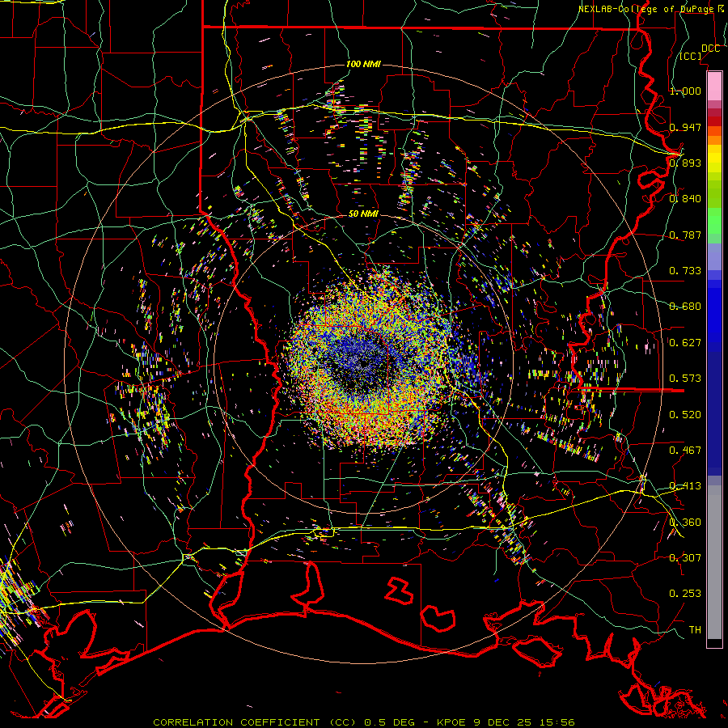Click the 0.467 scale value
The image size is (728, 728).
[x=685, y=450]
